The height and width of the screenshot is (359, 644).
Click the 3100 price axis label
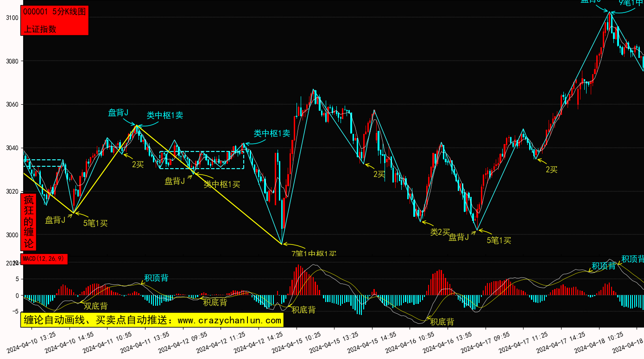point(12,18)
